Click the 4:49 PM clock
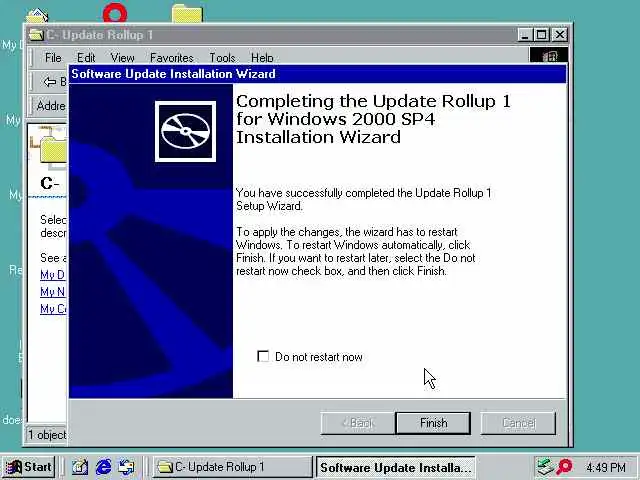640x480 pixels. coord(606,467)
